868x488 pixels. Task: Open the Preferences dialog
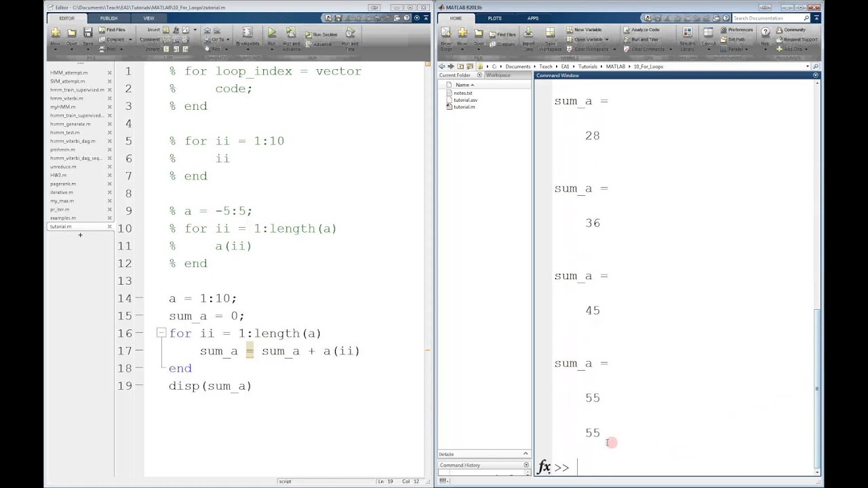point(736,30)
